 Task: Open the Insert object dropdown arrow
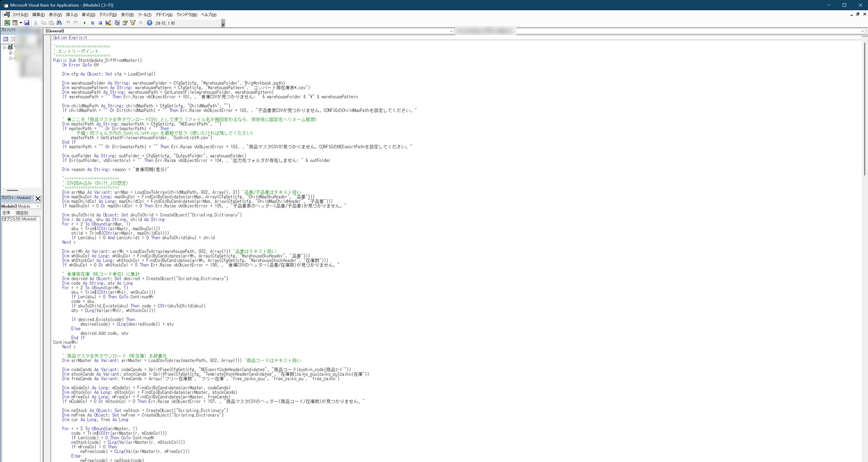click(21, 23)
